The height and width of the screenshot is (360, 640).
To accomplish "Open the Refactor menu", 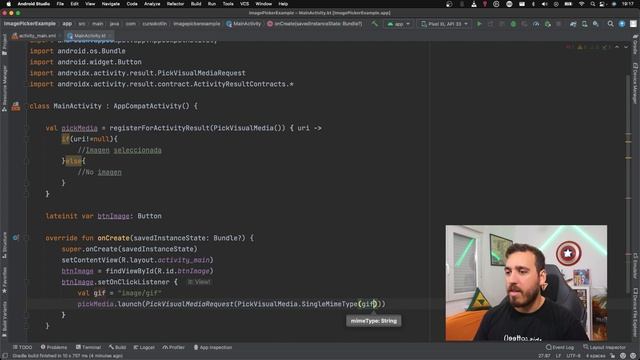I will pos(176,4).
